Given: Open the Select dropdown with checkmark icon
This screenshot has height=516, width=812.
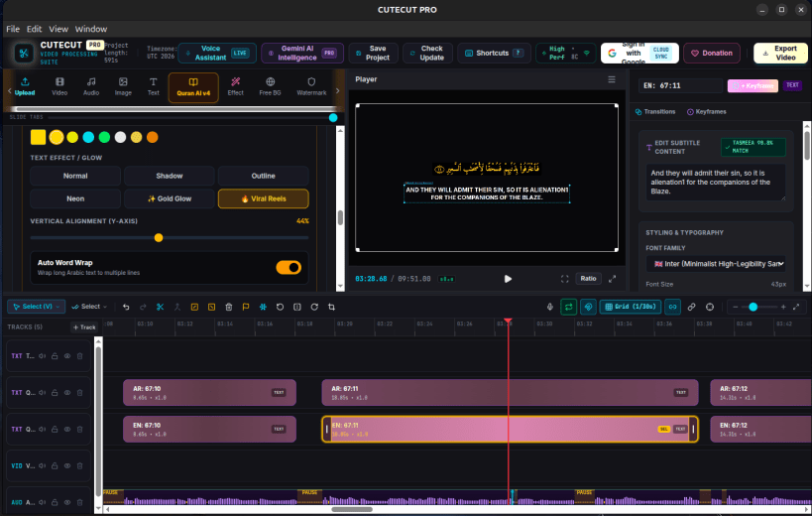Looking at the screenshot, I should (x=89, y=307).
